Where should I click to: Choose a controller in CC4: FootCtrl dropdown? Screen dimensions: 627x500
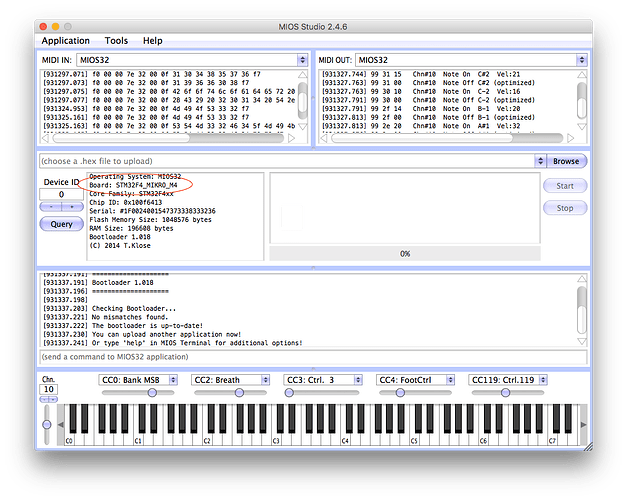413,380
